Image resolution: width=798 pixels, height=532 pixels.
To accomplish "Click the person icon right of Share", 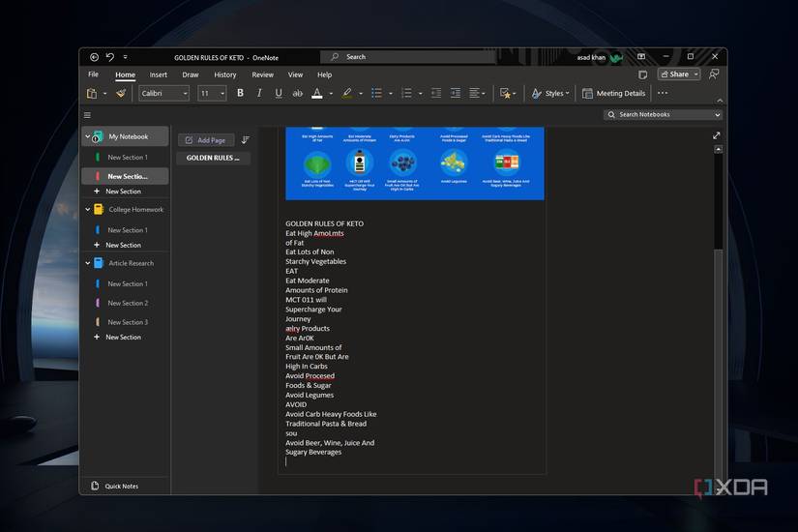I will coord(714,74).
